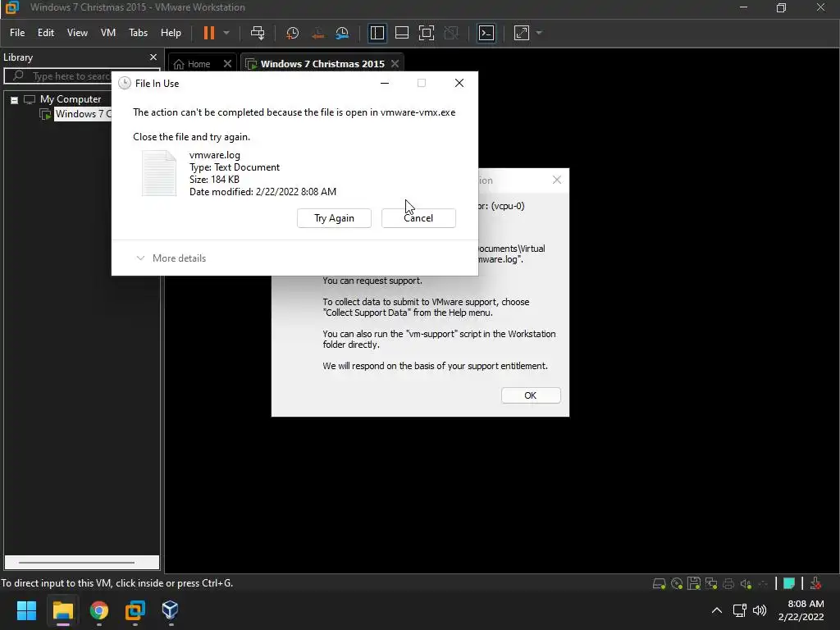
Task: Open the Snapshot Manager icon
Action: pyautogui.click(x=342, y=33)
